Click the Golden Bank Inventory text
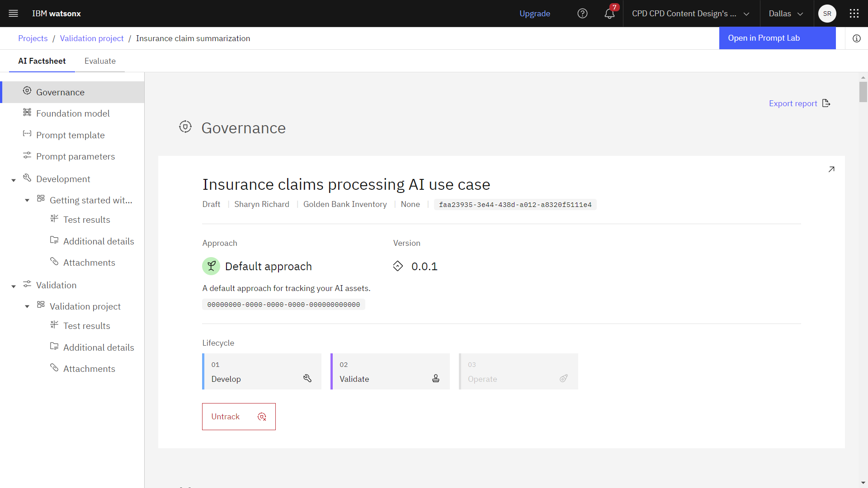Image resolution: width=868 pixels, height=488 pixels. click(345, 204)
